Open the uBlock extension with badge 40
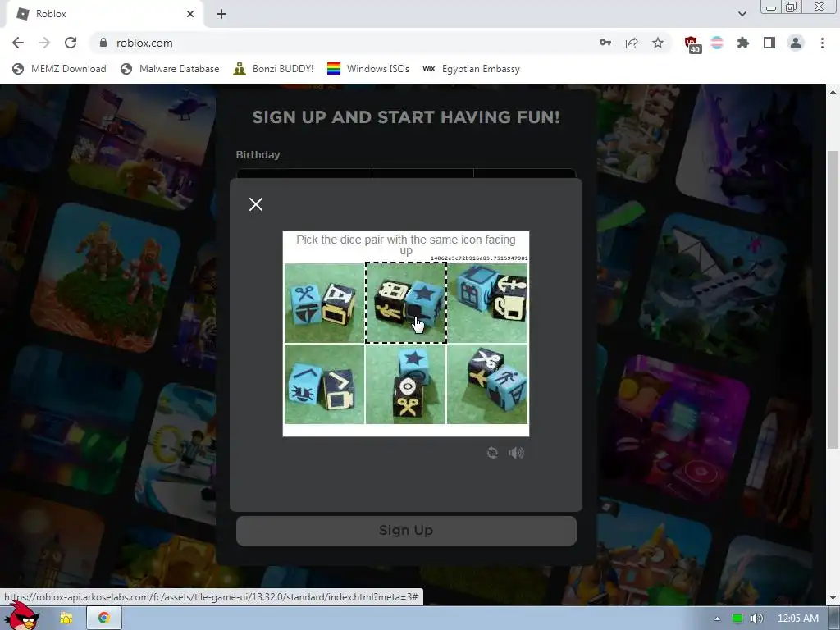Image resolution: width=840 pixels, height=630 pixels. click(692, 43)
